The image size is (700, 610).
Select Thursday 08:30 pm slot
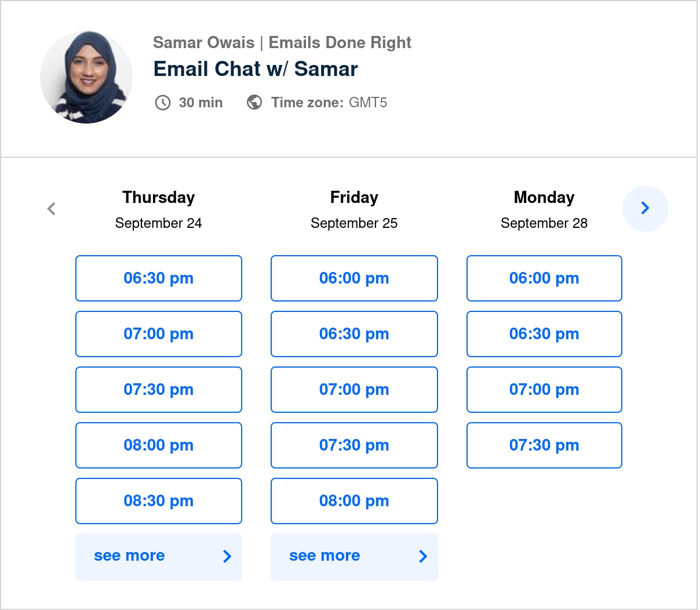(x=159, y=501)
